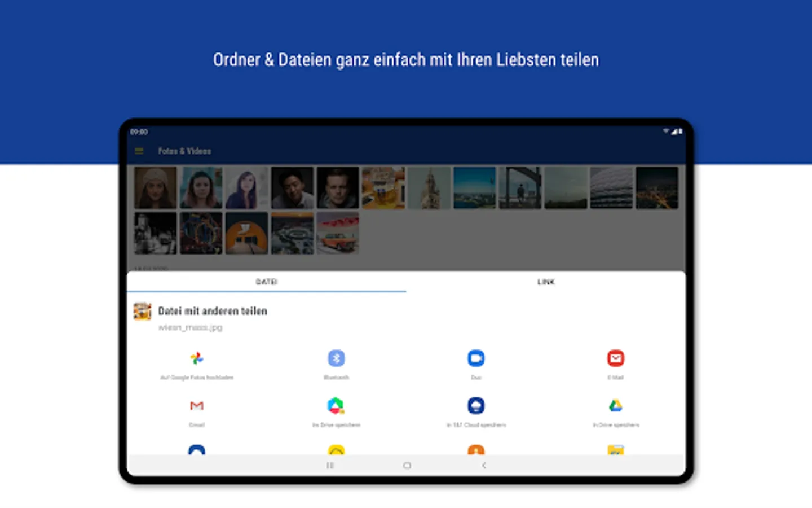Viewport: 812px width, 508px height.
Task: Open the hazy green landscape photo
Action: (x=566, y=187)
